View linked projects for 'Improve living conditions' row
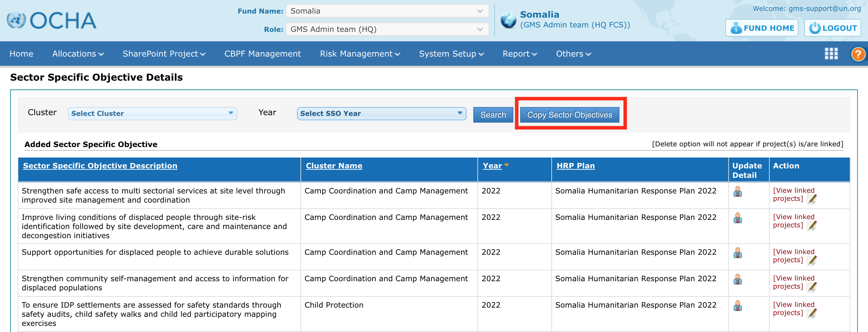 793,221
